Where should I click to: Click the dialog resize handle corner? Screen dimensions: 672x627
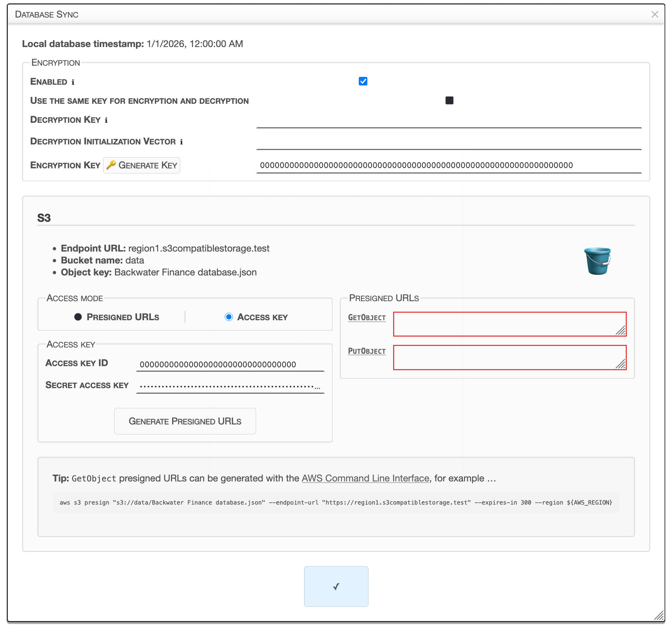(659, 616)
